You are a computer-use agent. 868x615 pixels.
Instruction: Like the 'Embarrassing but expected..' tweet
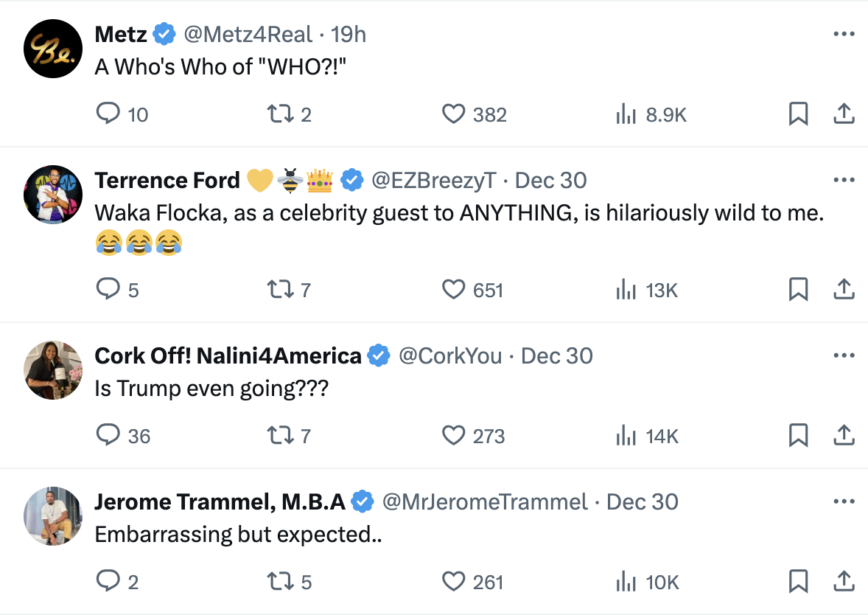pyautogui.click(x=472, y=582)
